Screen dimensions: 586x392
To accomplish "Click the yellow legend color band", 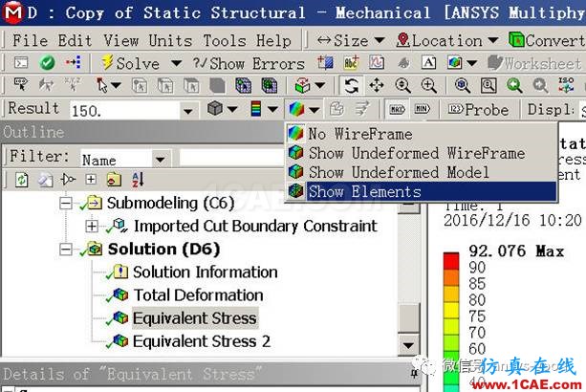I will [x=451, y=310].
